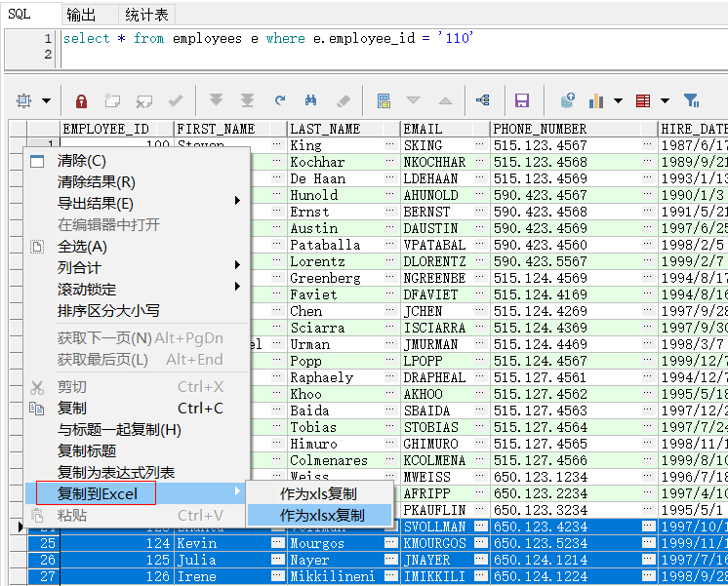
Task: Click the linked query tree icon
Action: coord(483,100)
